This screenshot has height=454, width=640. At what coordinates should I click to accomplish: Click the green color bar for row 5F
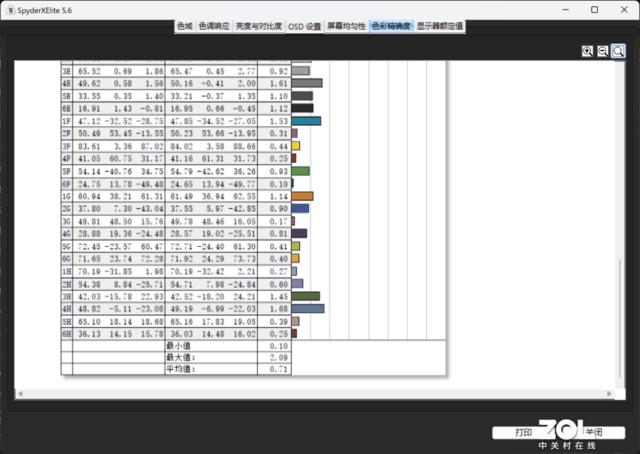(300, 171)
